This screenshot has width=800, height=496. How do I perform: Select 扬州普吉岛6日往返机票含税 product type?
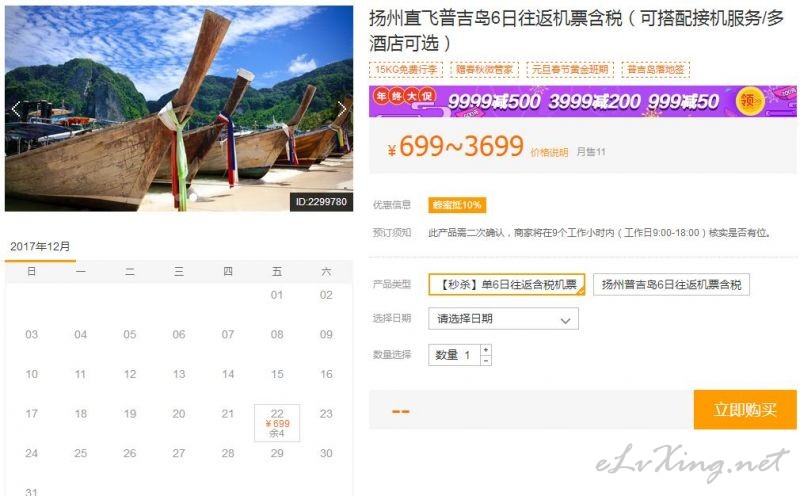click(x=671, y=284)
